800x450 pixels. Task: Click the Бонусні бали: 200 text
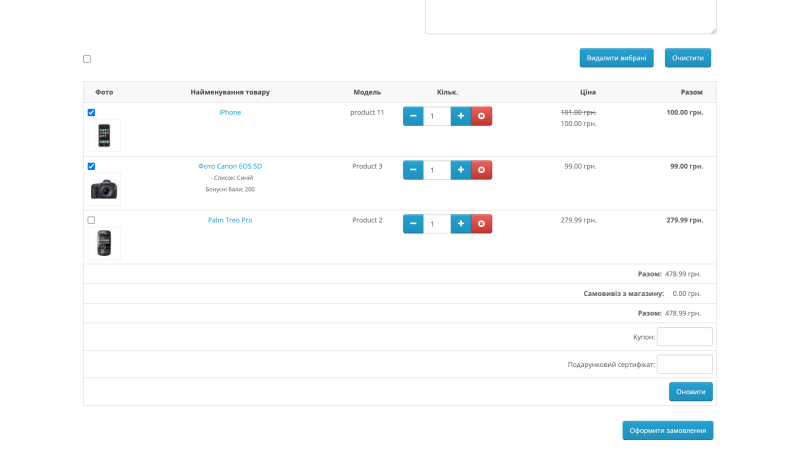pos(230,189)
